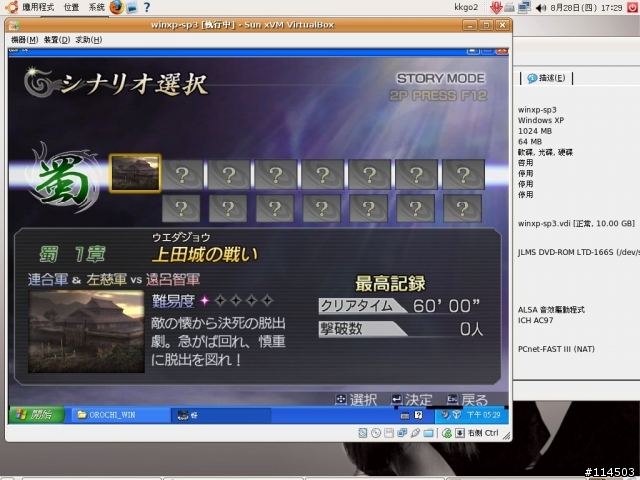Click the network monitors tray icon

coord(524,7)
